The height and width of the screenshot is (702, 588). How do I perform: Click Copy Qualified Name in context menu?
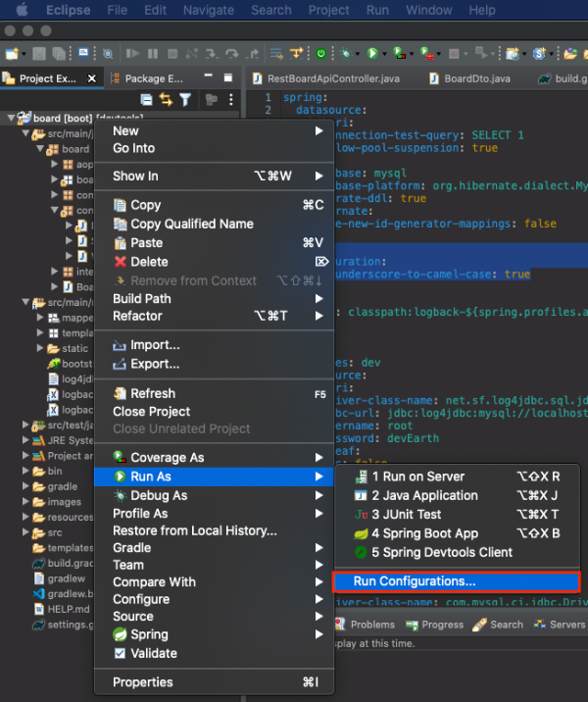[214, 224]
